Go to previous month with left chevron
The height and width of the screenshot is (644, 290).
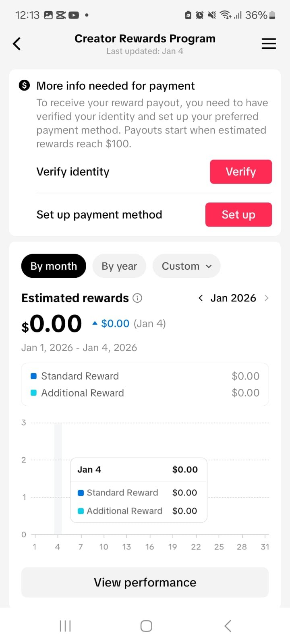click(201, 298)
